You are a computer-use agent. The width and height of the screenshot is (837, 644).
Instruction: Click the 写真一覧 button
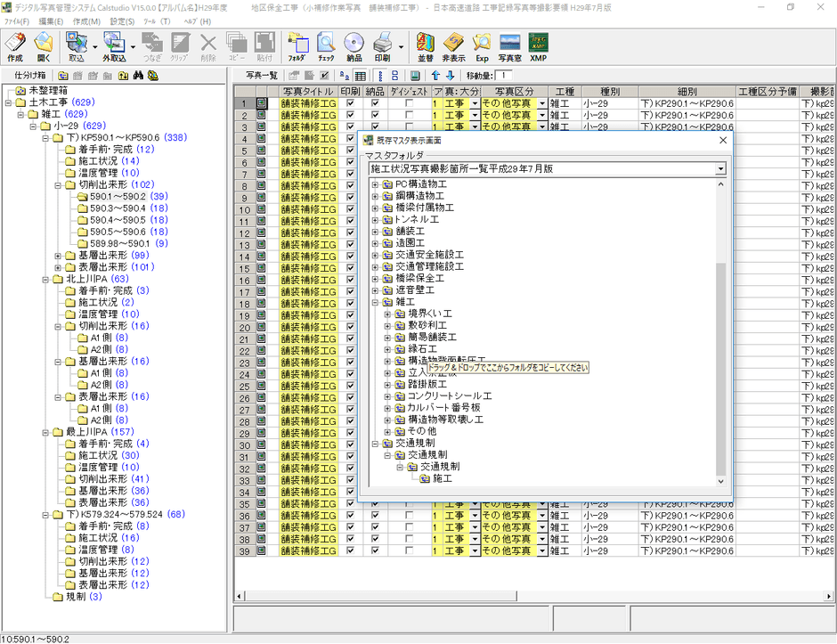262,76
